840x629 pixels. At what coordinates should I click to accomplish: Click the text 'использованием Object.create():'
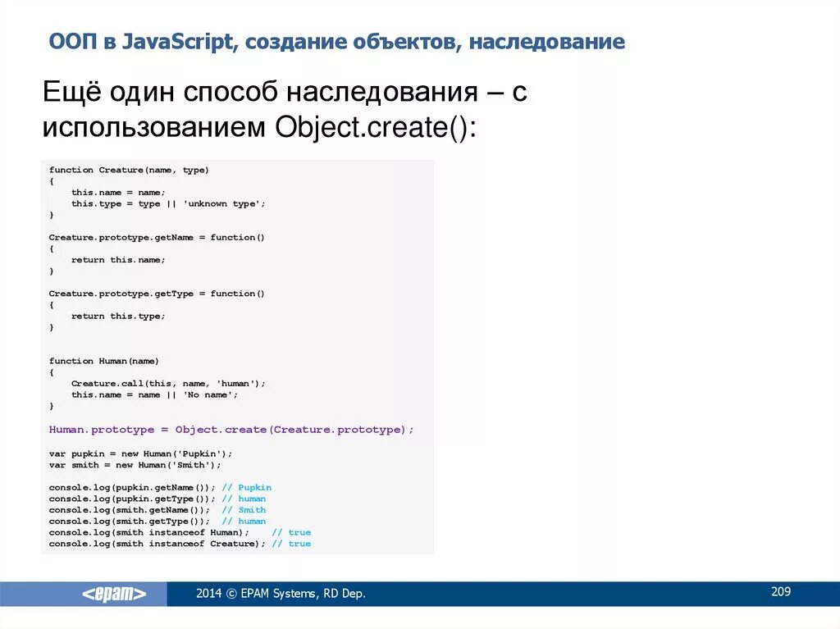click(x=259, y=127)
